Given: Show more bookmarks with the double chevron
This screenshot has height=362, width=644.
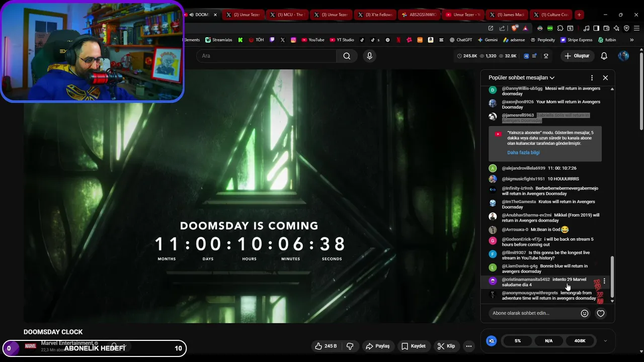Looking at the screenshot, I should (x=632, y=40).
